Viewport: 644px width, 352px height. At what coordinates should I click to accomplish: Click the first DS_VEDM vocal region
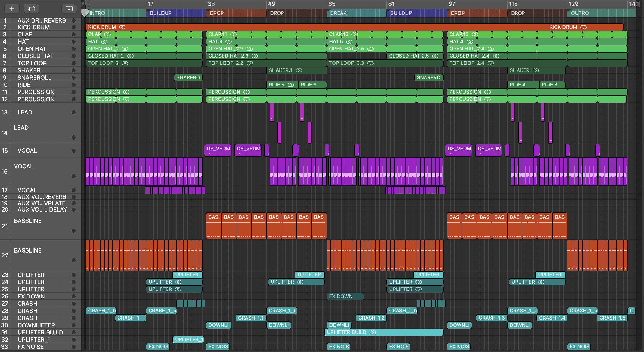pos(218,150)
